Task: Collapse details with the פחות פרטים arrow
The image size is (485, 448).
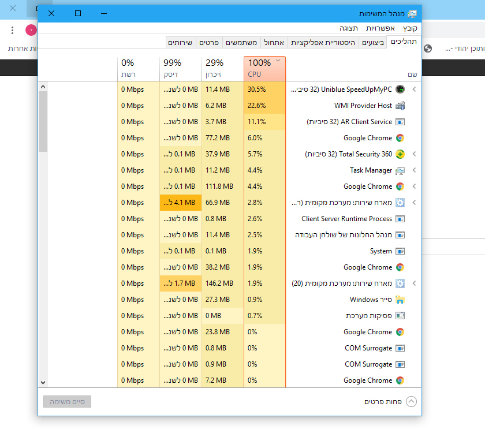Action: 411,402
